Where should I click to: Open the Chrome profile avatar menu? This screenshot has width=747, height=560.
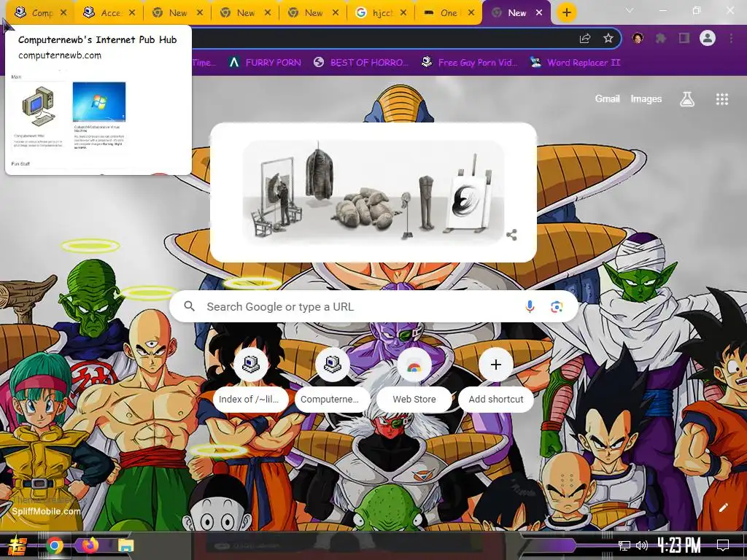coord(708,38)
